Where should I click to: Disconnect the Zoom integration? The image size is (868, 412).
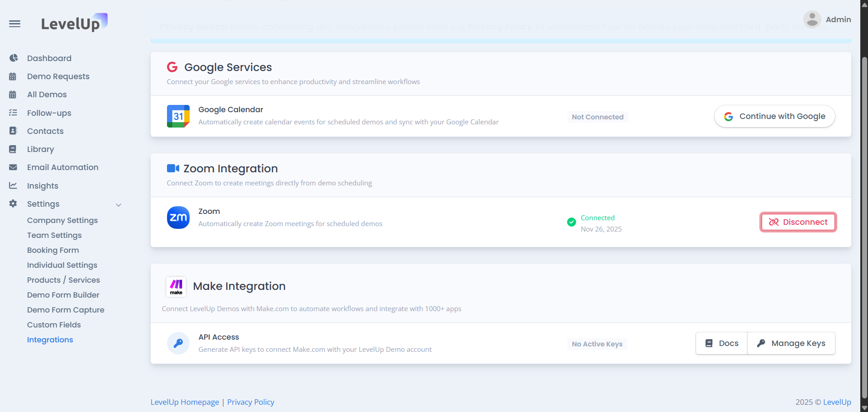click(798, 222)
